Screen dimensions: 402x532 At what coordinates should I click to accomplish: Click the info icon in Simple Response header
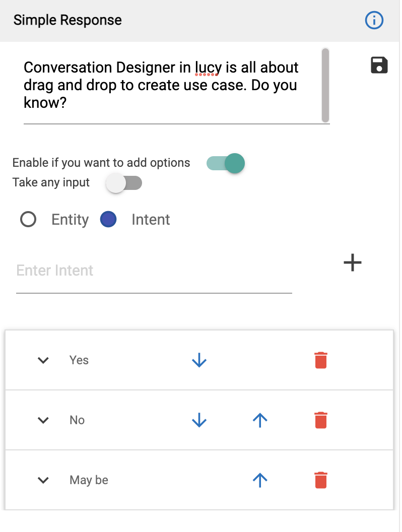pyautogui.click(x=374, y=20)
